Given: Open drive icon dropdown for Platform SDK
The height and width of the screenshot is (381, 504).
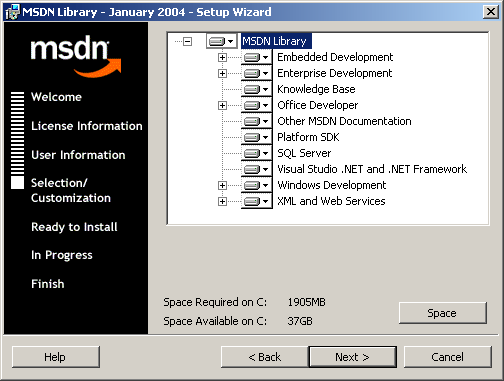Looking at the screenshot, I should 256,137.
